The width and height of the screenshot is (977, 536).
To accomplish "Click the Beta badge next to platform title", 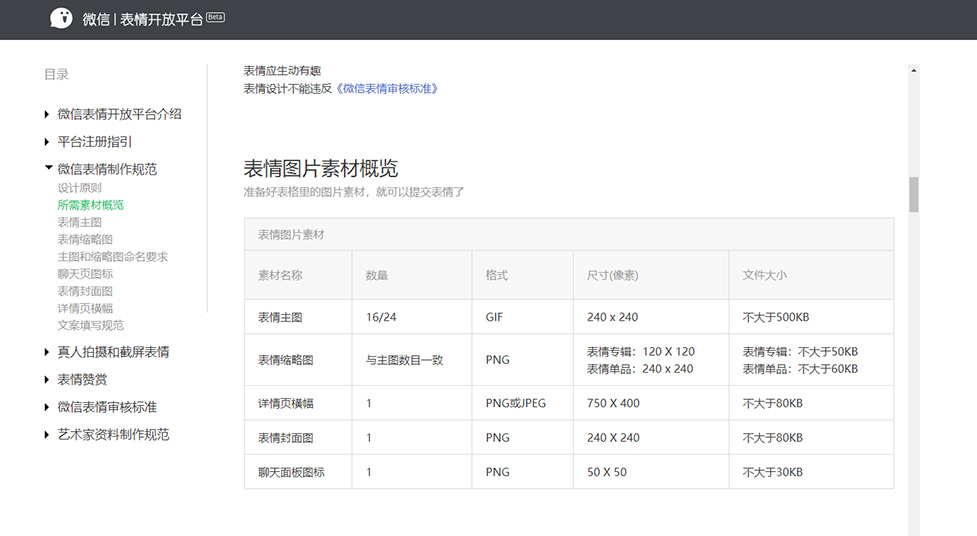I will [215, 17].
